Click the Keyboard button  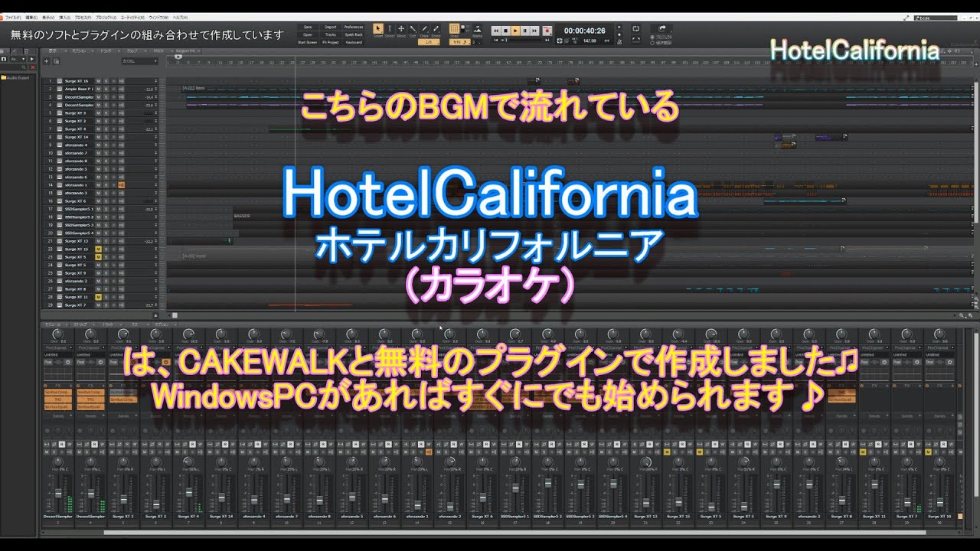(x=354, y=42)
